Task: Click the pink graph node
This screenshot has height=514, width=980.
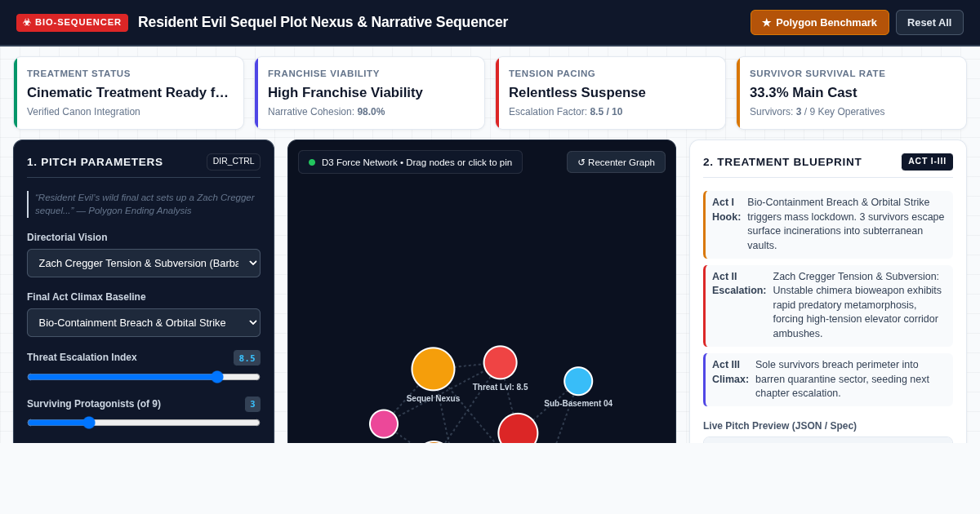Action: coord(384,423)
